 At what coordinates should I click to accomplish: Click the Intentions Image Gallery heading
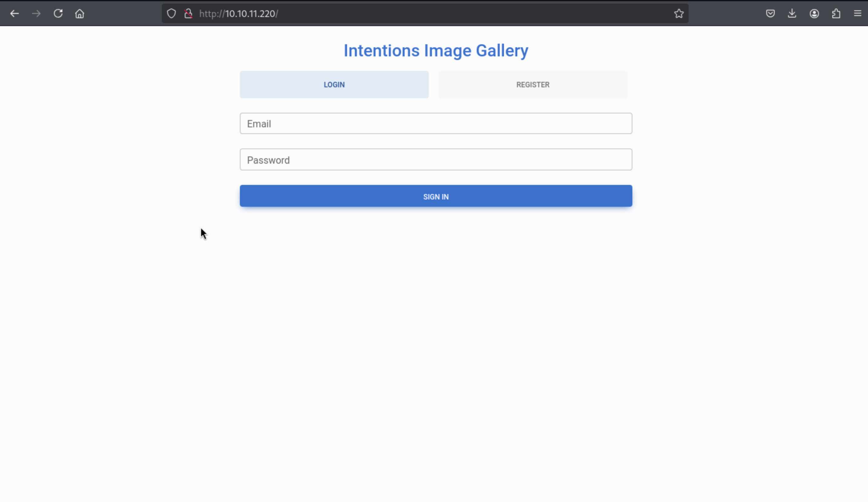pos(436,51)
